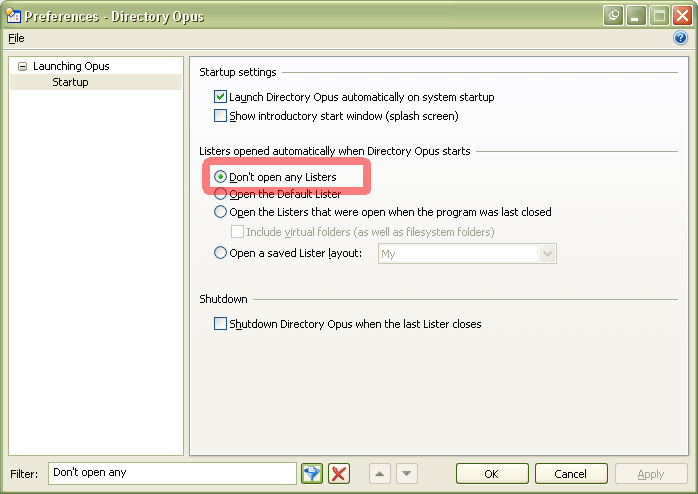Screen dimensions: 698x494
Task: Select the Startup tree item
Action: 70,82
